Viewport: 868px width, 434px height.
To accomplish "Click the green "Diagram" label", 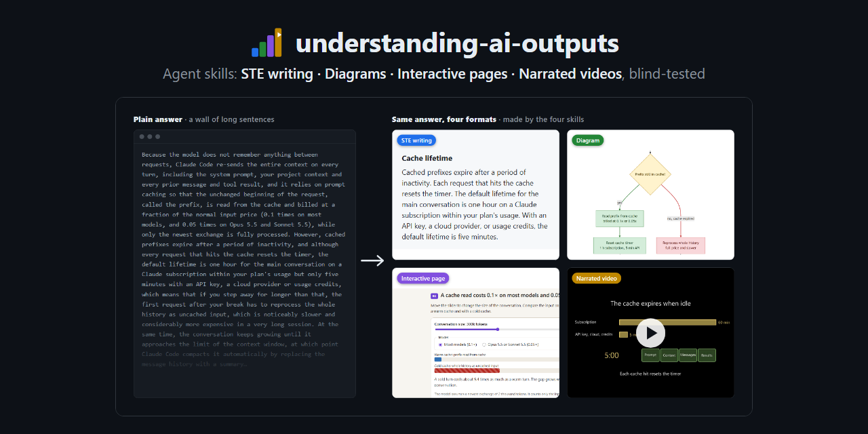I will tap(588, 140).
